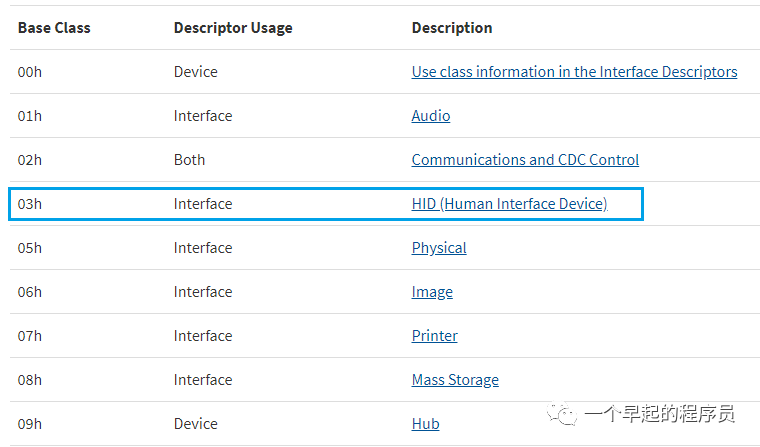
Task: Click the 02h Both descriptor usage cell
Action: [189, 160]
